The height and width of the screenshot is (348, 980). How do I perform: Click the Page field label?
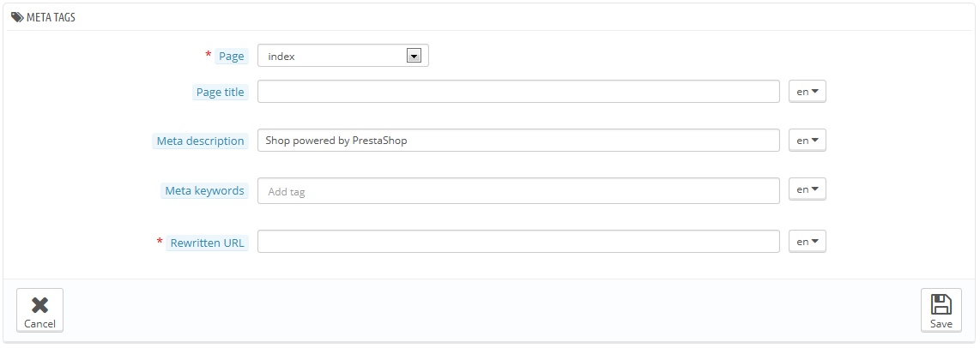pos(231,57)
